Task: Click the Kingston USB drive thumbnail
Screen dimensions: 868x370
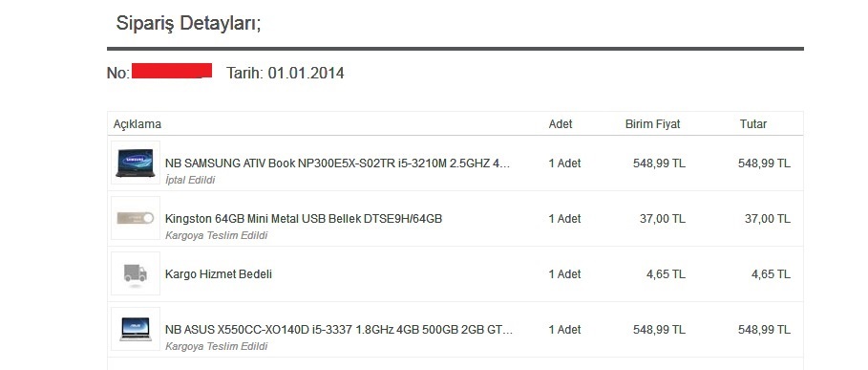Action: pos(135,218)
